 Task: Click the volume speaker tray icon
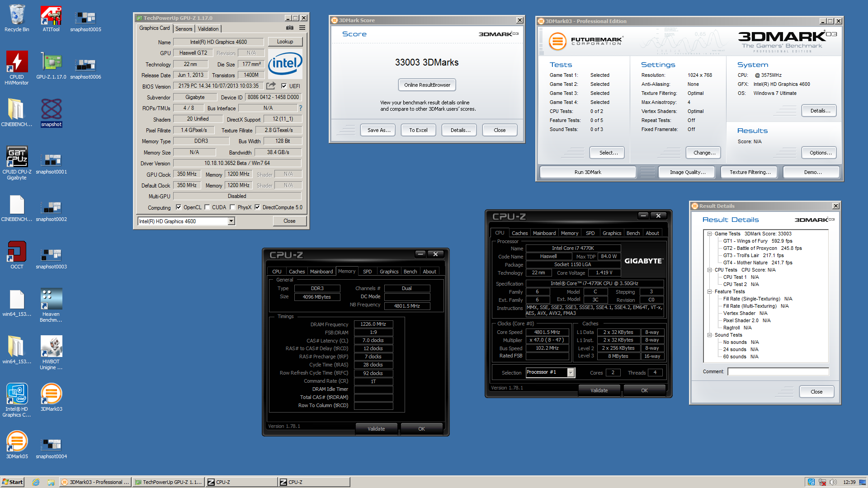[833, 482]
